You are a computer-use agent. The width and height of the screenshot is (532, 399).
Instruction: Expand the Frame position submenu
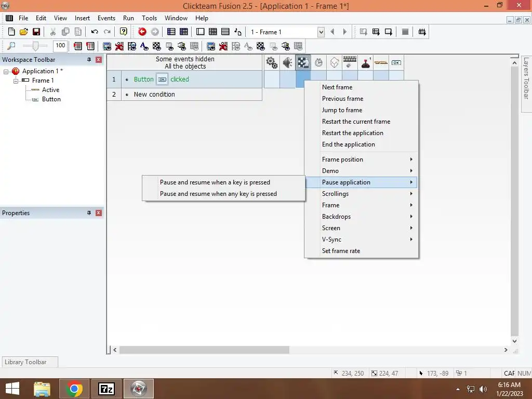tap(362, 159)
